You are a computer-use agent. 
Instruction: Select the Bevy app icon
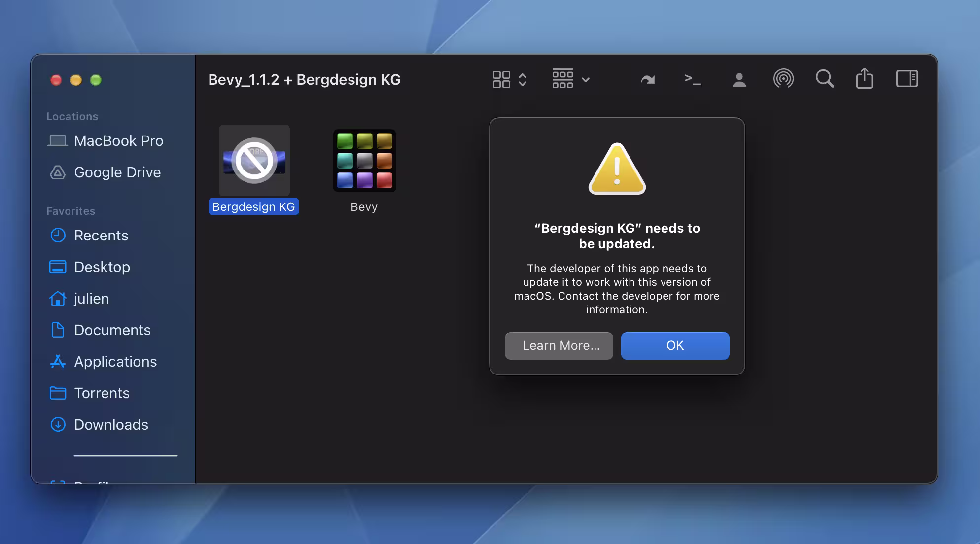coord(365,160)
